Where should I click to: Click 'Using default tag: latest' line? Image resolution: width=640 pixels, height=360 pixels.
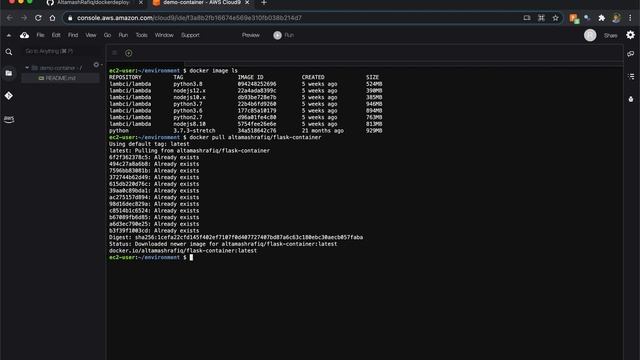149,144
